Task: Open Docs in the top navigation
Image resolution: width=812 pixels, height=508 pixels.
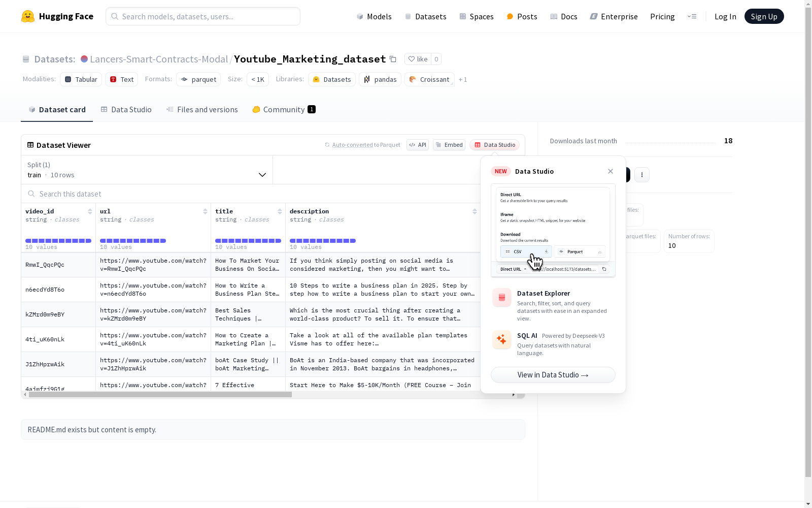Action: (563, 16)
